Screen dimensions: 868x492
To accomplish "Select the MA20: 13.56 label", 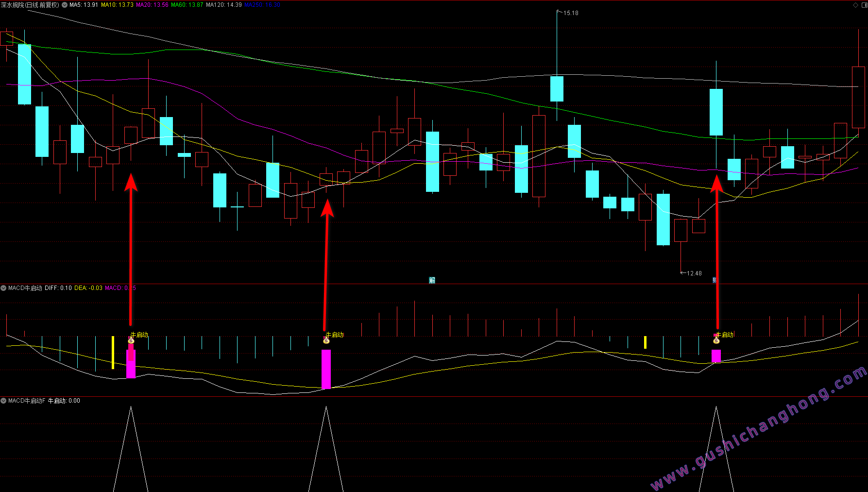I will [152, 5].
